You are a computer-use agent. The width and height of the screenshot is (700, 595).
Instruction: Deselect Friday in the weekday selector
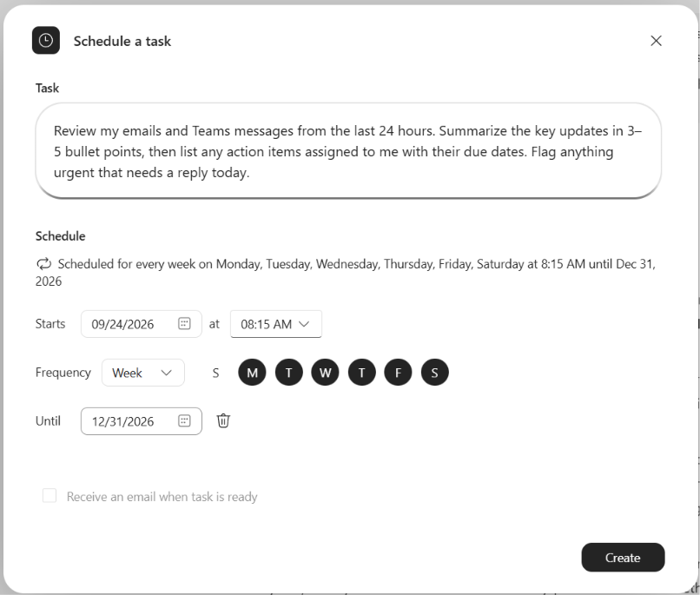click(x=398, y=373)
